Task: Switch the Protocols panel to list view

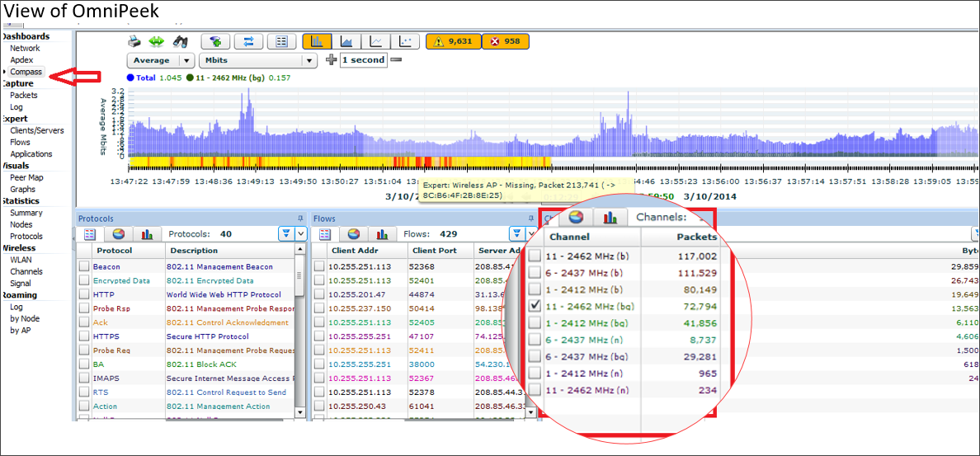Action: (x=89, y=234)
